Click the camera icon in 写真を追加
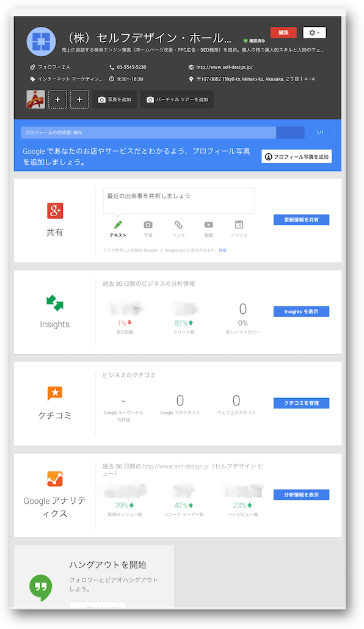 point(102,100)
